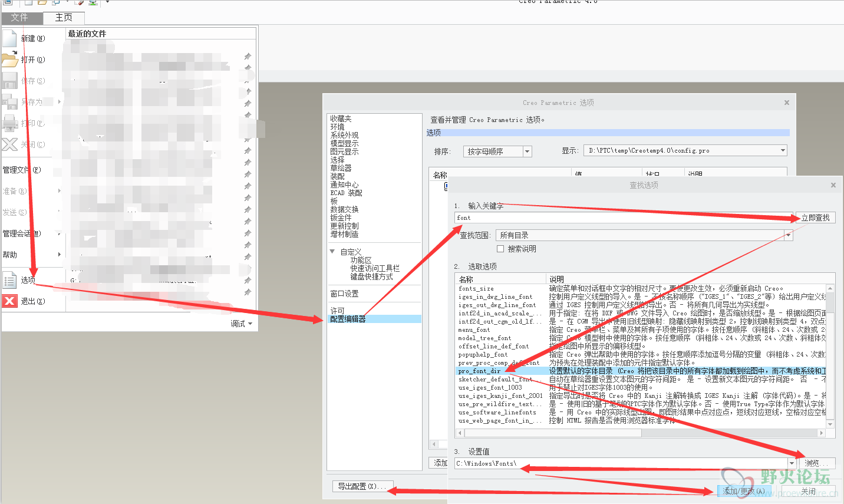Select 收藏夹 in options sidebar

tap(341, 118)
